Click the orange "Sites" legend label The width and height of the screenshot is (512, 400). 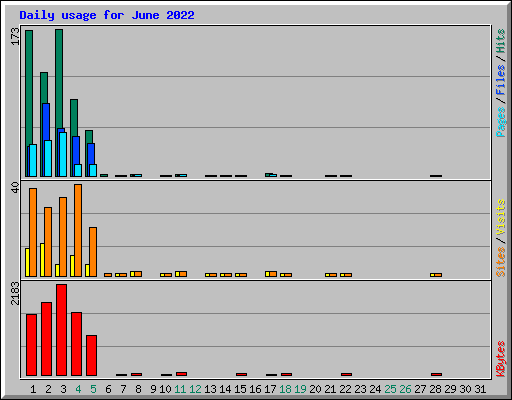[x=500, y=262]
